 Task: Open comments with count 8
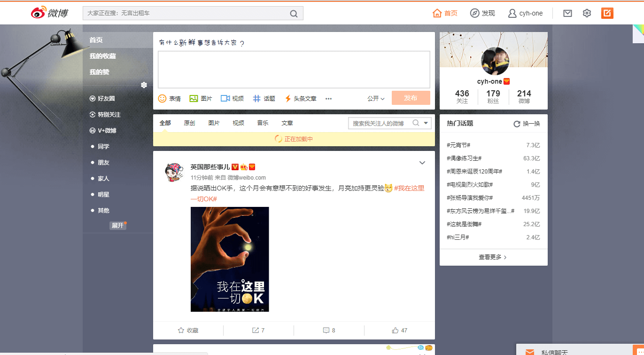point(329,331)
